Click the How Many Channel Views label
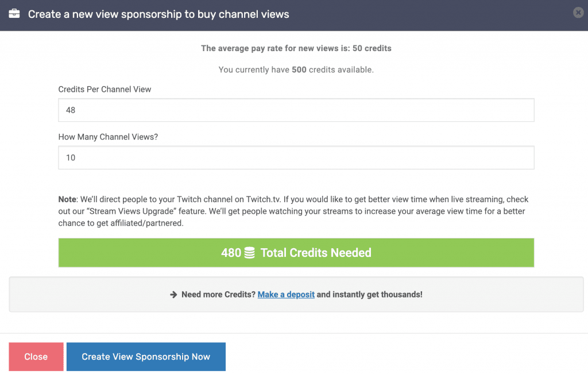Viewport: 588px width, 374px height. 108,137
